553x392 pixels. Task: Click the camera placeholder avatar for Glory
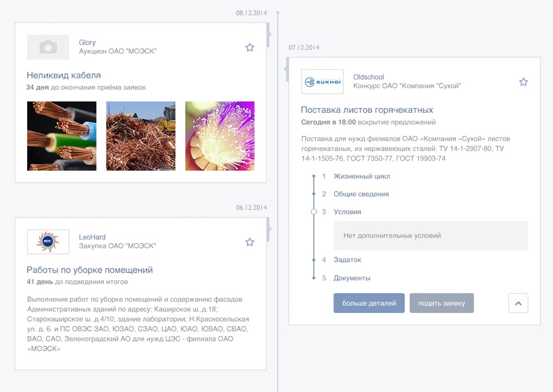pyautogui.click(x=48, y=47)
